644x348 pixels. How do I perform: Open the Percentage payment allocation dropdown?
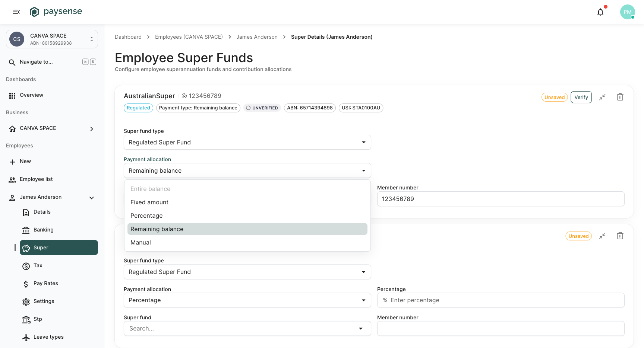click(x=247, y=300)
